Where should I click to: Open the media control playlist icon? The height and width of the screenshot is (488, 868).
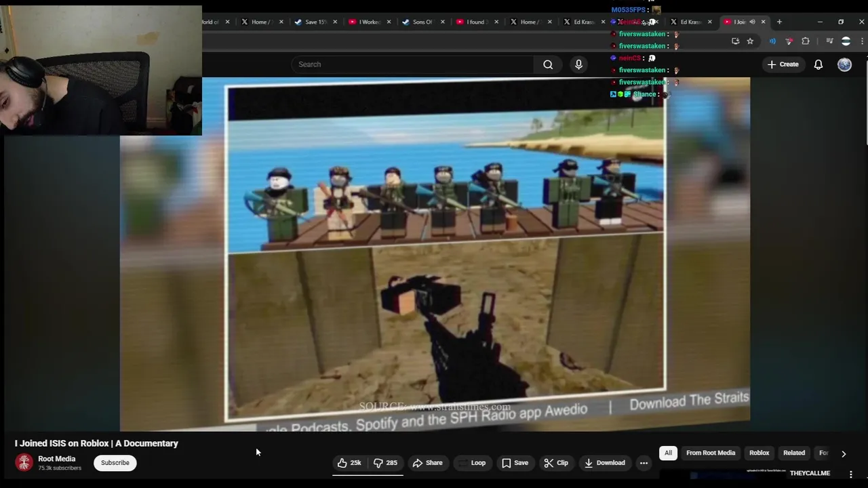pyautogui.click(x=829, y=41)
